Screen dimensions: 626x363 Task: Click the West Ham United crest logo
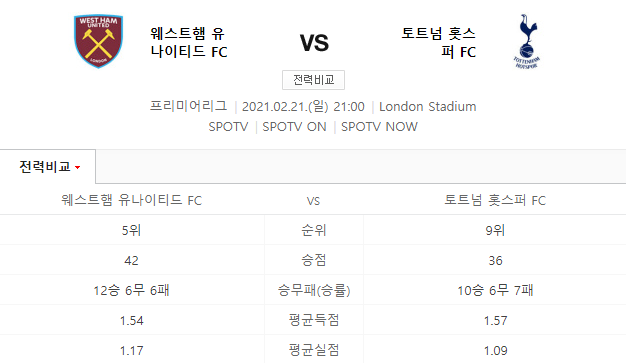coord(98,42)
